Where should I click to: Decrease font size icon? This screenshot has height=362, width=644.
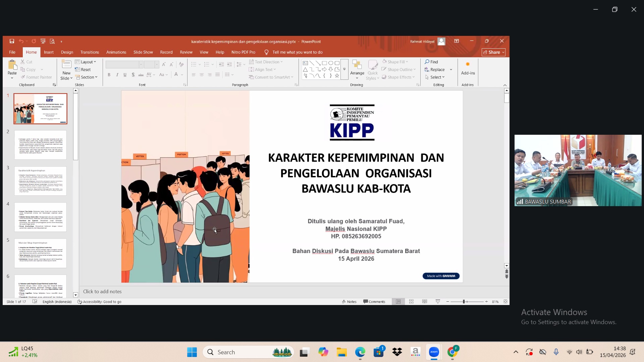pyautogui.click(x=171, y=64)
